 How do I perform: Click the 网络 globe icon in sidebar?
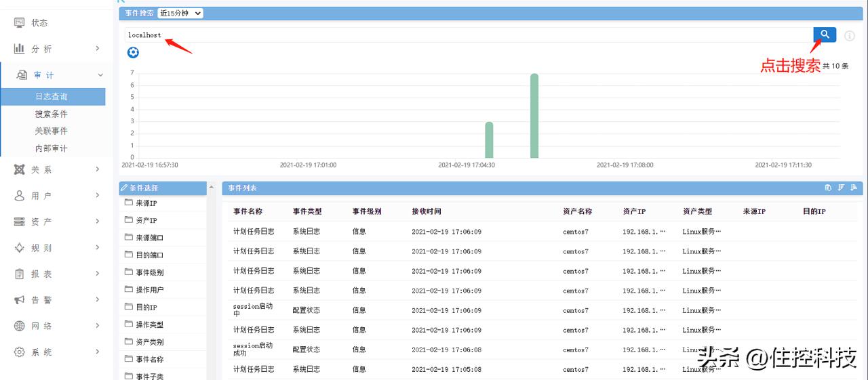20,326
